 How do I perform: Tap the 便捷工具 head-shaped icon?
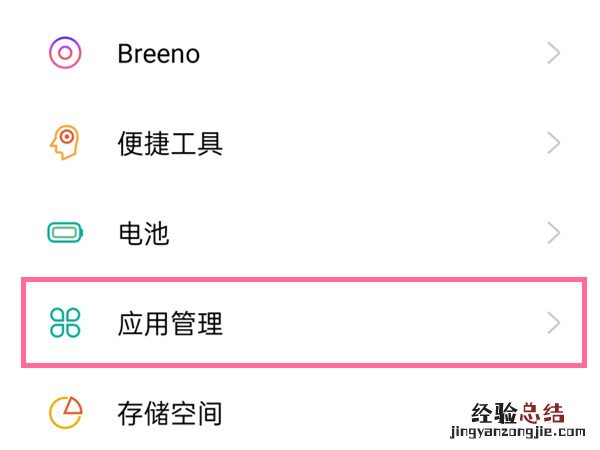pyautogui.click(x=65, y=143)
